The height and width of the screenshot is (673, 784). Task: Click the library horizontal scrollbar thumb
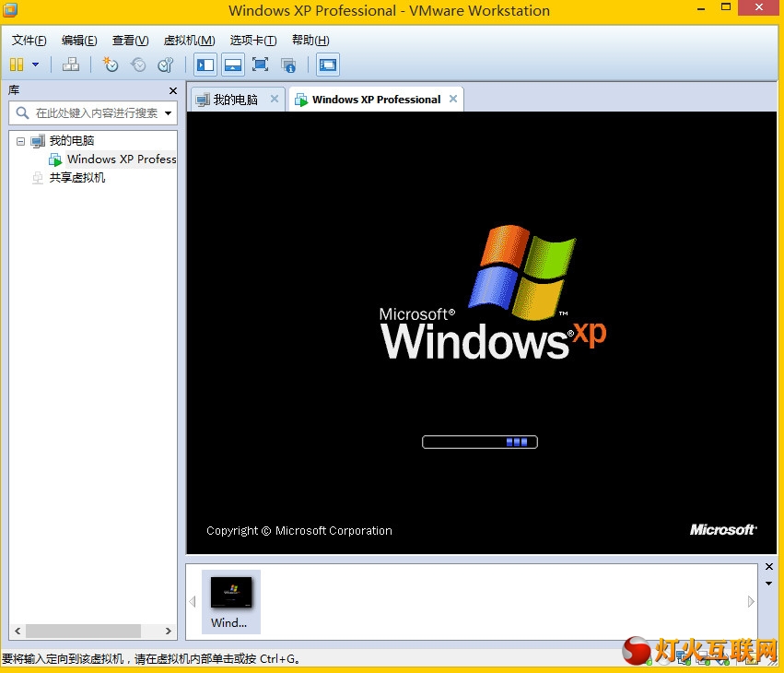pyautogui.click(x=83, y=631)
